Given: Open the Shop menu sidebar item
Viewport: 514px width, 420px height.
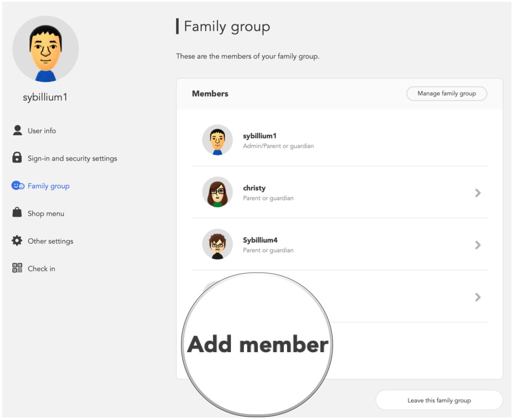Looking at the screenshot, I should tap(45, 213).
